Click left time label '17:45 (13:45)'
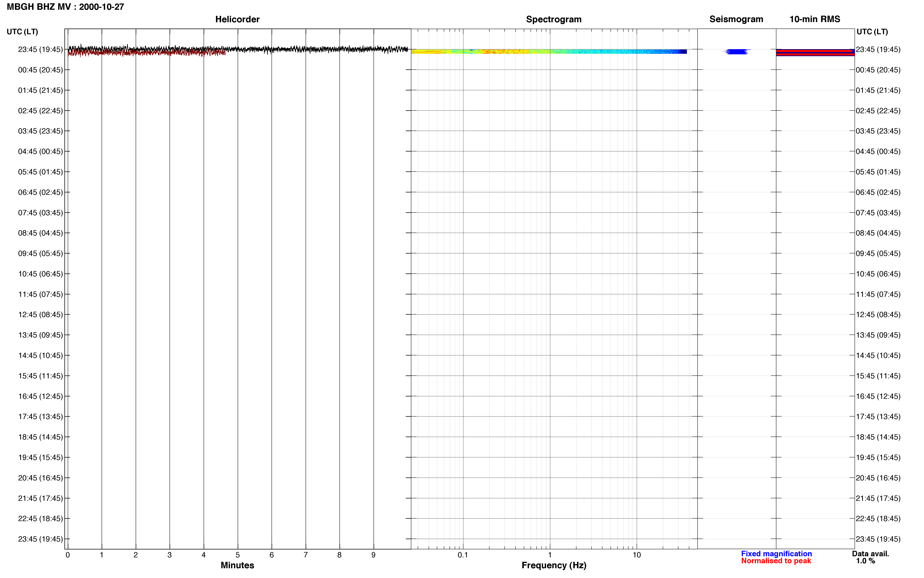This screenshot has width=924, height=578. point(41,416)
